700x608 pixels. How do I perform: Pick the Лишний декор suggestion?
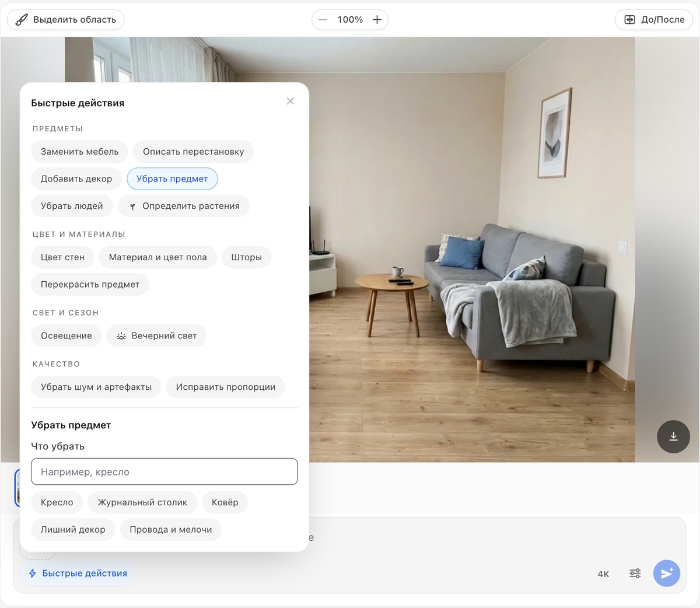pyautogui.click(x=73, y=530)
